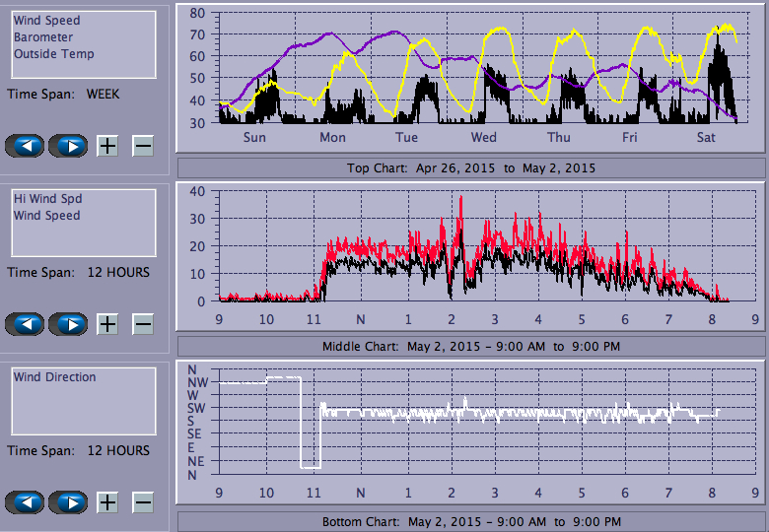The height and width of the screenshot is (532, 769).
Task: Increase the middle chart time span with plus
Action: click(x=107, y=324)
